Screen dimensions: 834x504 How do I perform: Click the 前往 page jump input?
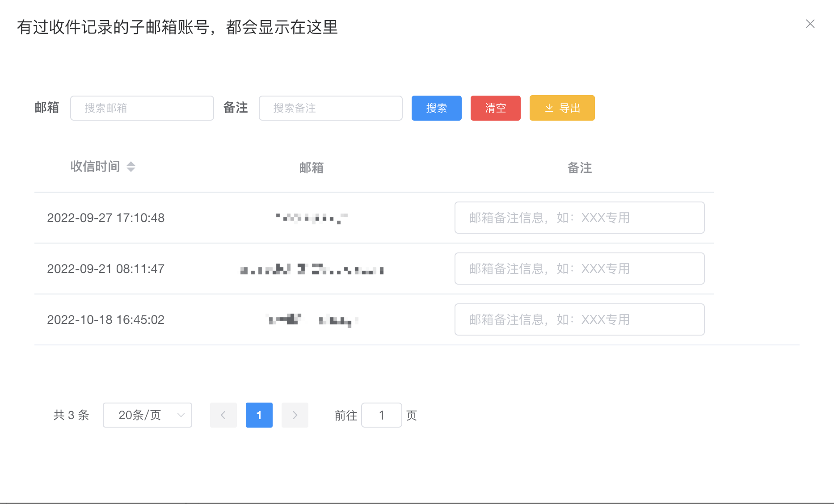click(382, 415)
